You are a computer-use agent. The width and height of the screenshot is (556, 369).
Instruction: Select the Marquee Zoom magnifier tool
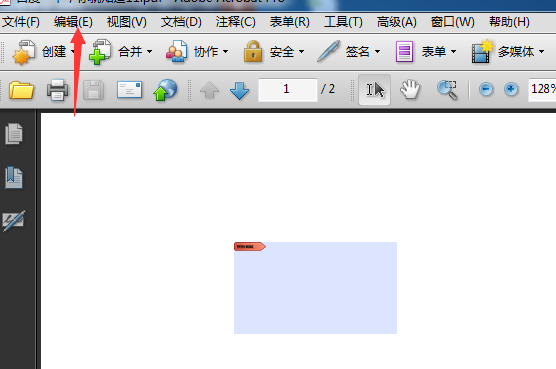(447, 90)
